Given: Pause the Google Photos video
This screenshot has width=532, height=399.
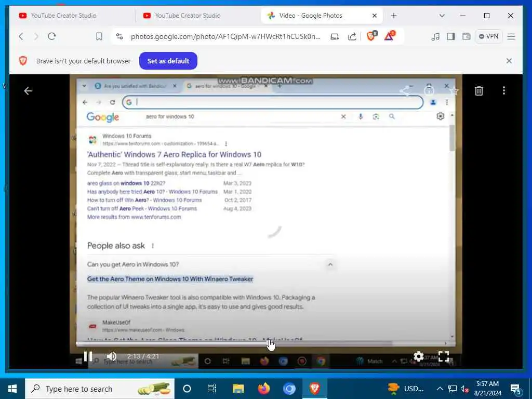Looking at the screenshot, I should coord(88,356).
